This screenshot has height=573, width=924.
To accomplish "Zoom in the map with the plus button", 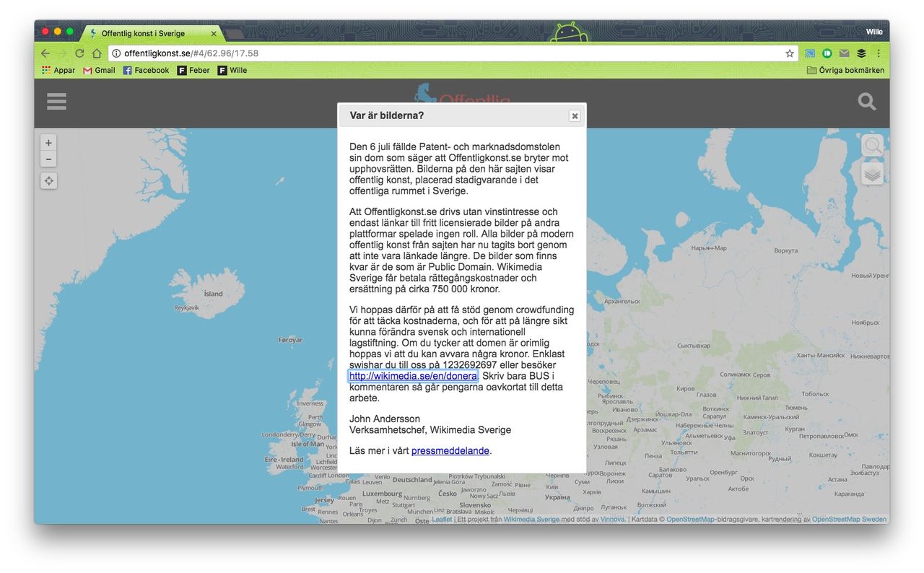I will click(48, 143).
